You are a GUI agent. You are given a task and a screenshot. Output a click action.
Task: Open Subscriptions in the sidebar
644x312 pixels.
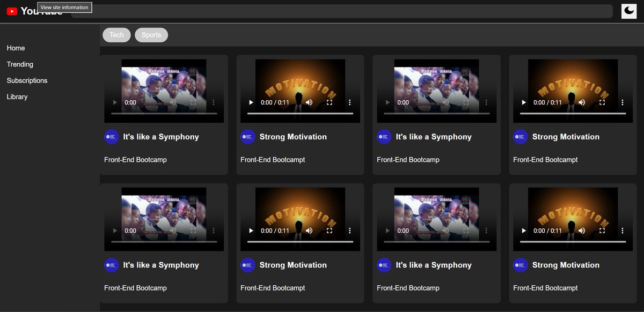pyautogui.click(x=27, y=80)
